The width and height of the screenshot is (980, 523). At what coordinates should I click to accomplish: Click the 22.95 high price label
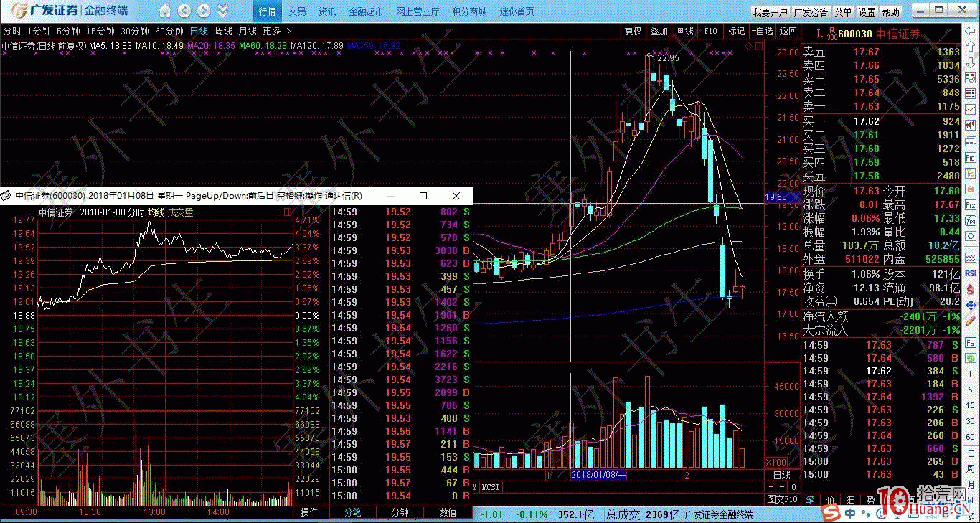(668, 58)
